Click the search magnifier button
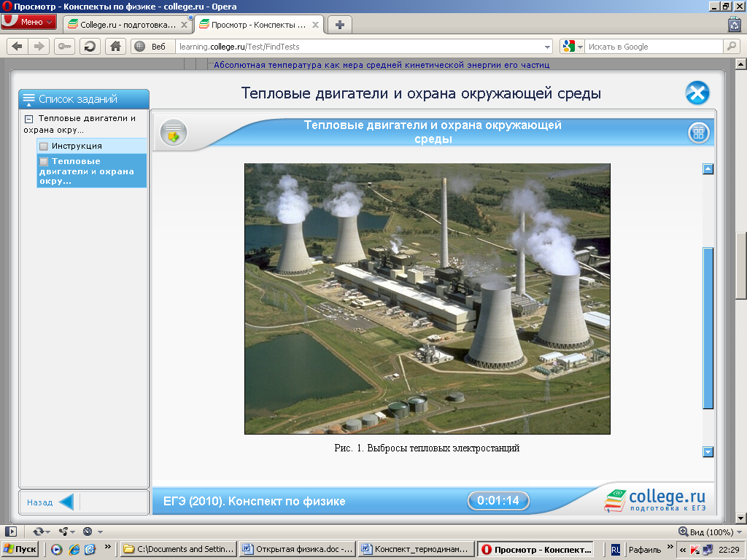 click(731, 46)
